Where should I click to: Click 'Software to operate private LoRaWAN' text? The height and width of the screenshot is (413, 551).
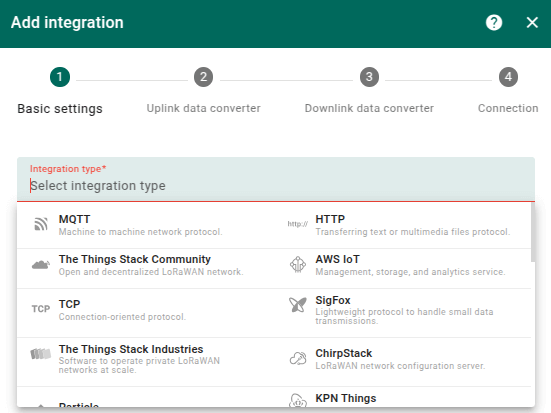coord(139,361)
